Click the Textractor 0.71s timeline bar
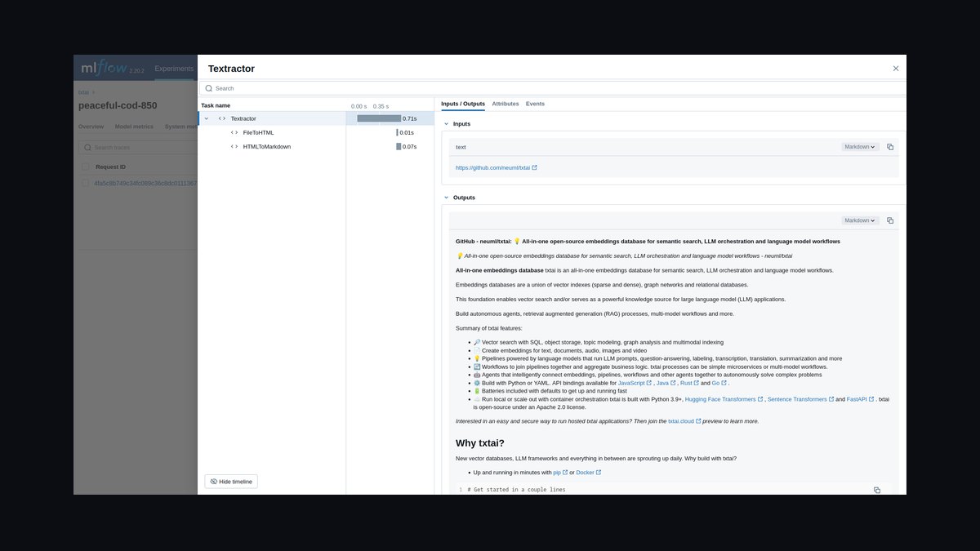 pyautogui.click(x=379, y=118)
